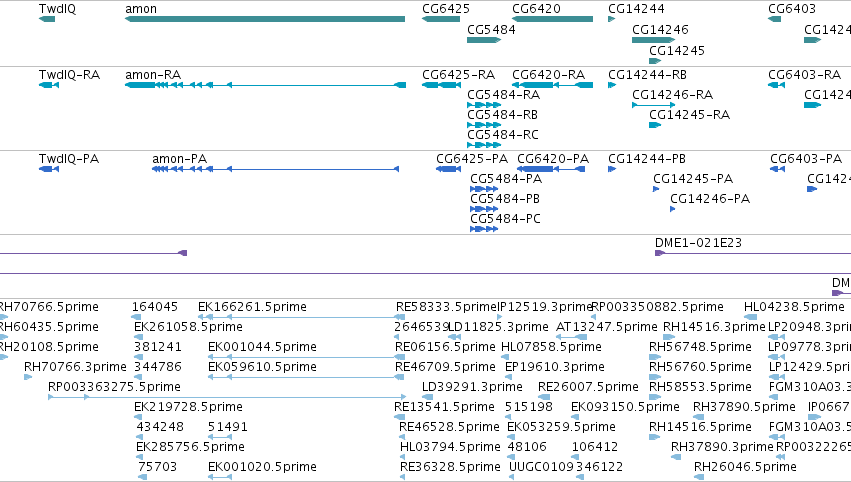Click the TwdlQ gene label

click(x=58, y=9)
